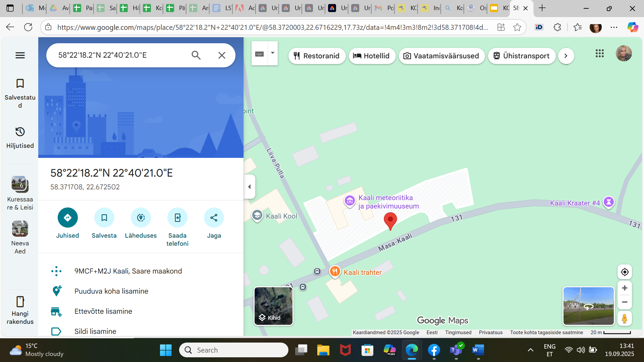Click the my location crosshair button
The image size is (644, 362).
(x=625, y=272)
